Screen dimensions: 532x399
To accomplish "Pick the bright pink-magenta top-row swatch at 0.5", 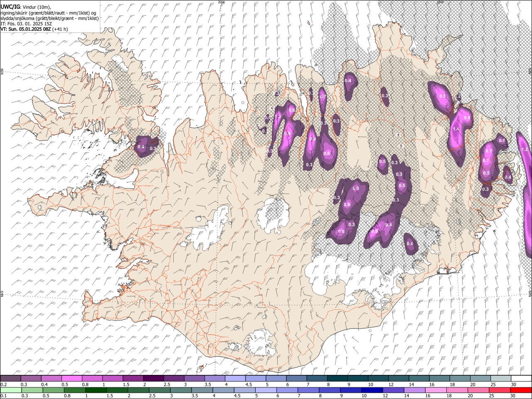I will pyautogui.click(x=72, y=378).
